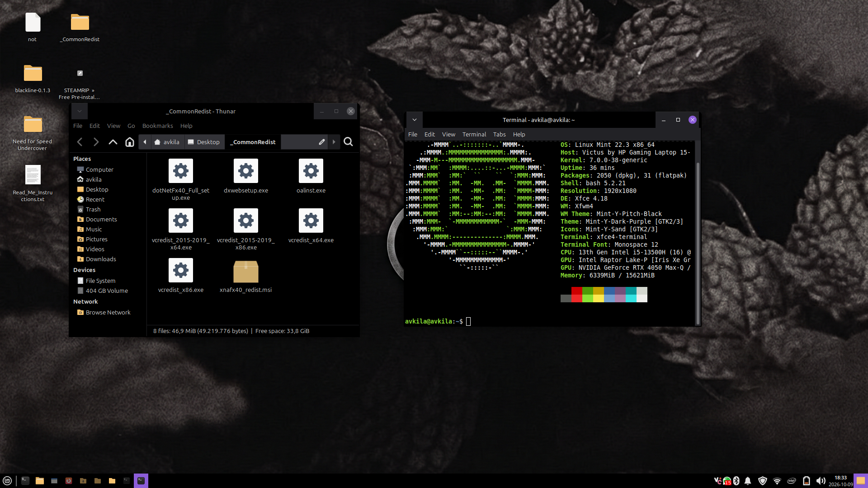This screenshot has width=868, height=488.
Task: Select oalinst.exe file icon
Action: coord(311,171)
